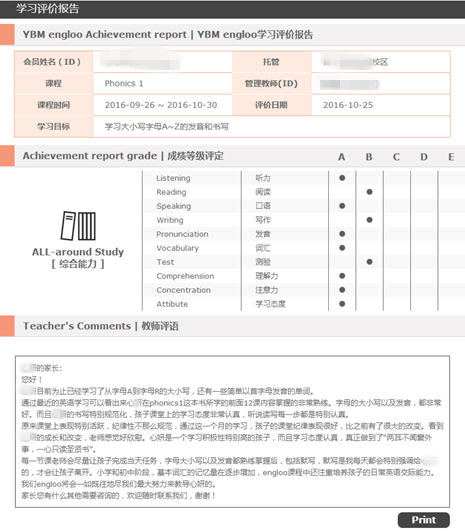Viewport: 465px width, 532px height.
Task: Select the Reading grade B dot
Action: coord(369,192)
